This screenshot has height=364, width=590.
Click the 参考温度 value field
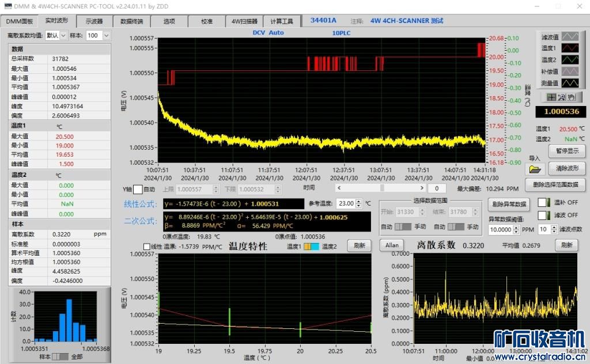coord(346,203)
